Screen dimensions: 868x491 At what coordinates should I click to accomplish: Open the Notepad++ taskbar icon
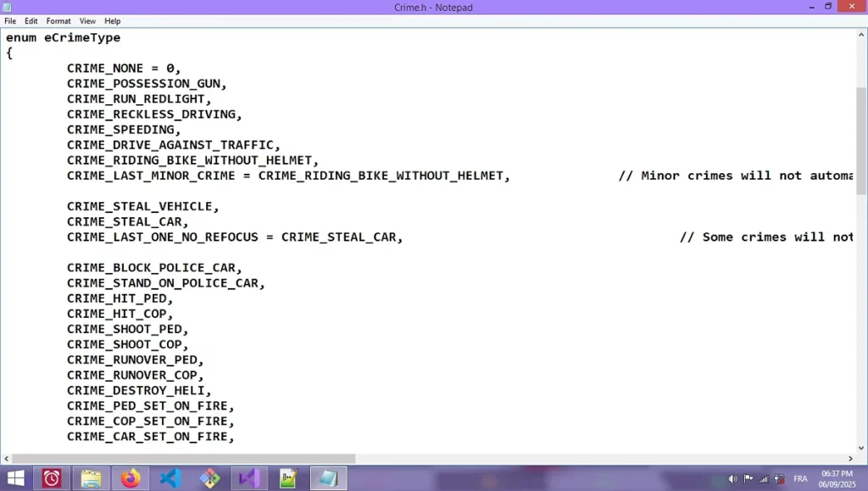tap(288, 478)
